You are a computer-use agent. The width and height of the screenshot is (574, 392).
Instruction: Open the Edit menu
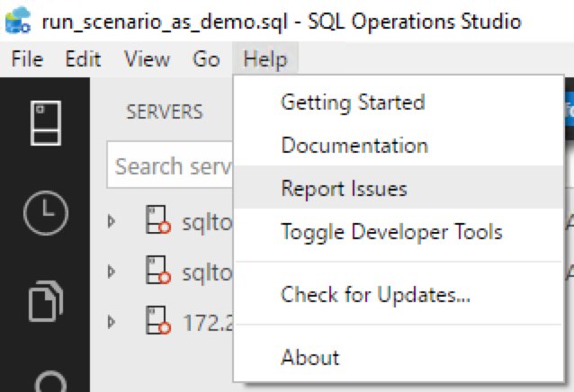[83, 58]
